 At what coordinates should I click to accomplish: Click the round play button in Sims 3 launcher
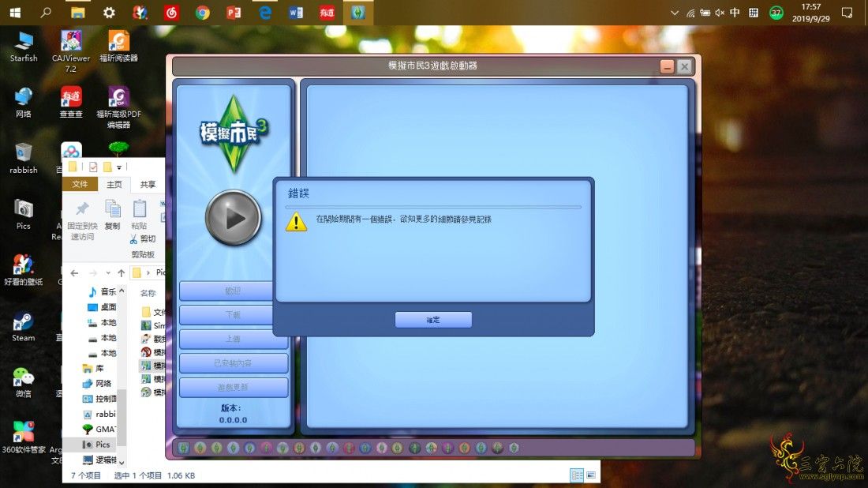(233, 218)
